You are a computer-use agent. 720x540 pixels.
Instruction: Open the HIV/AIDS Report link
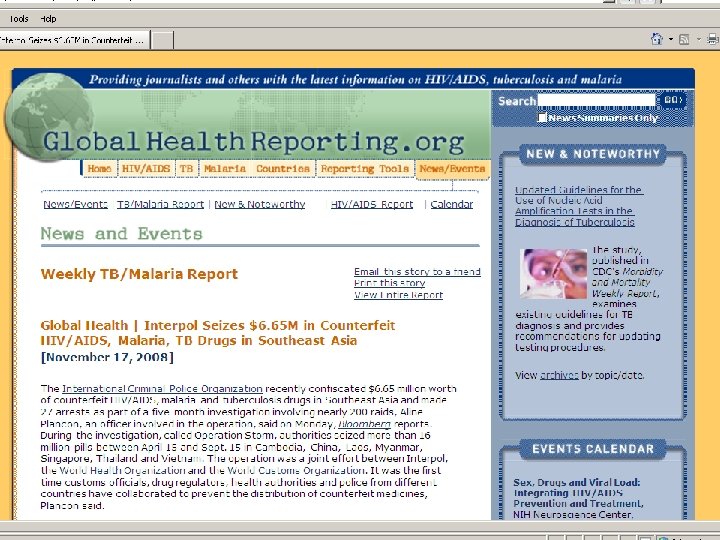(x=372, y=204)
